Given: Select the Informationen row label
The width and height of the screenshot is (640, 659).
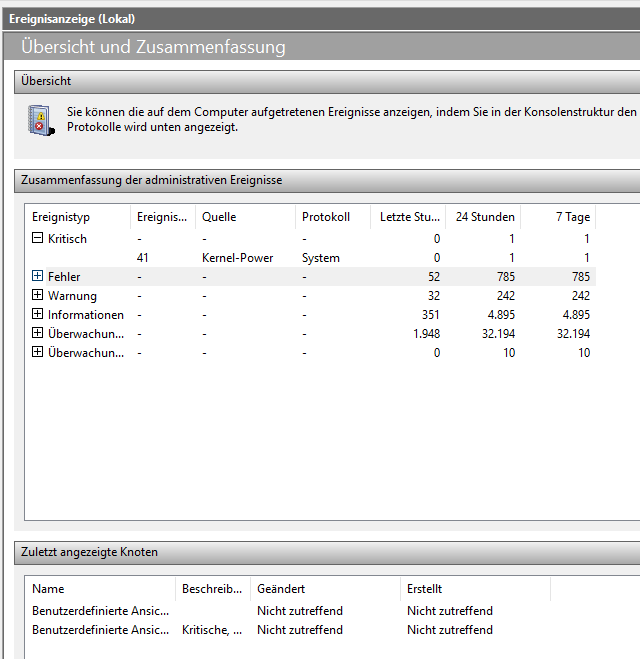Looking at the screenshot, I should point(86,315).
